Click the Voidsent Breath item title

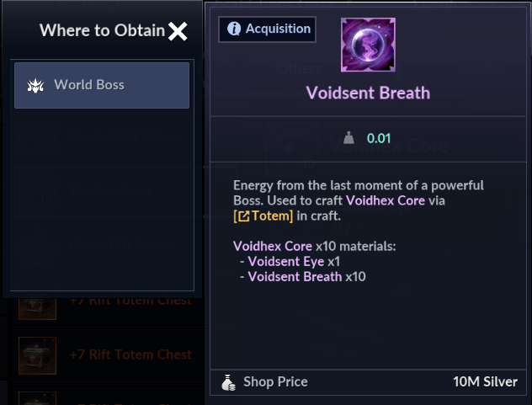tap(369, 93)
